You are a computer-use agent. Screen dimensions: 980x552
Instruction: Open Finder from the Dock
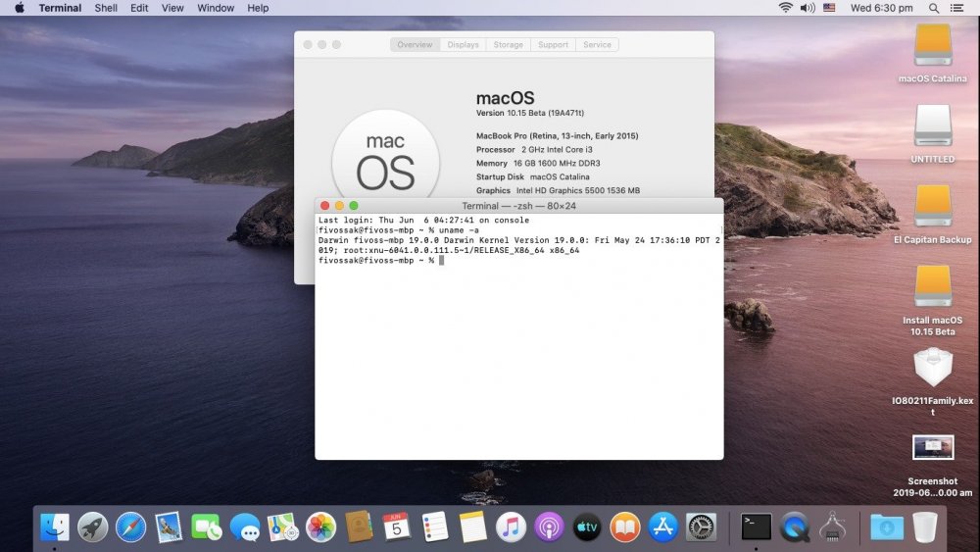[x=55, y=527]
